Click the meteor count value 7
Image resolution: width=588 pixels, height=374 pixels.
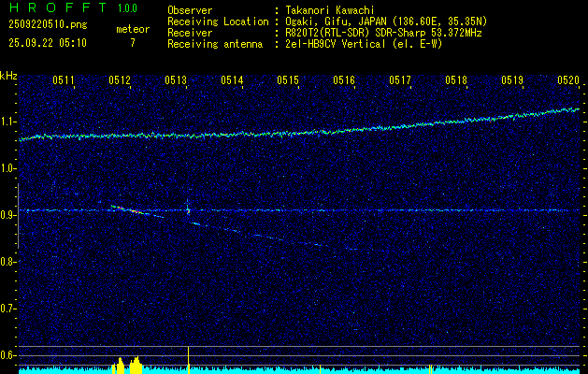coord(132,43)
